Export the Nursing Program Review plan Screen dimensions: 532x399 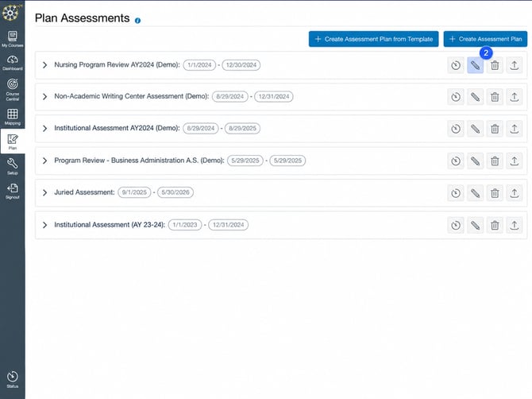click(x=514, y=65)
